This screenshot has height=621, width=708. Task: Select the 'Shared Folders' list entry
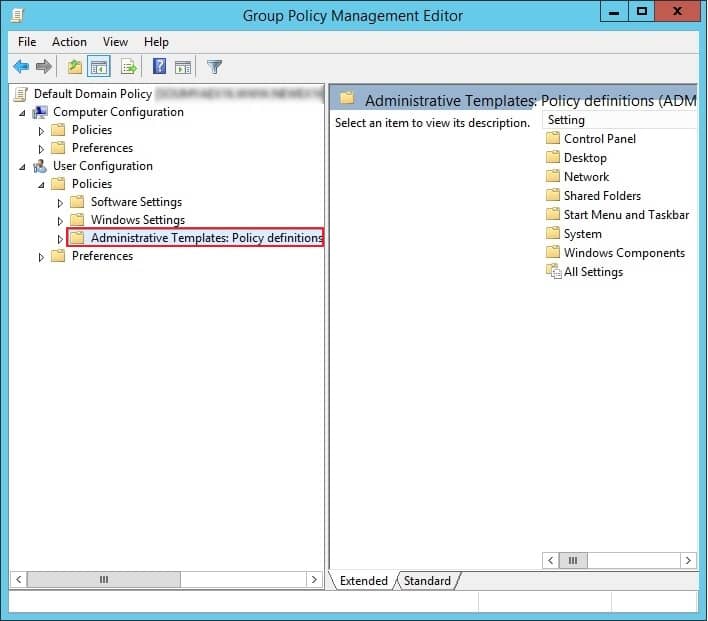(x=602, y=196)
